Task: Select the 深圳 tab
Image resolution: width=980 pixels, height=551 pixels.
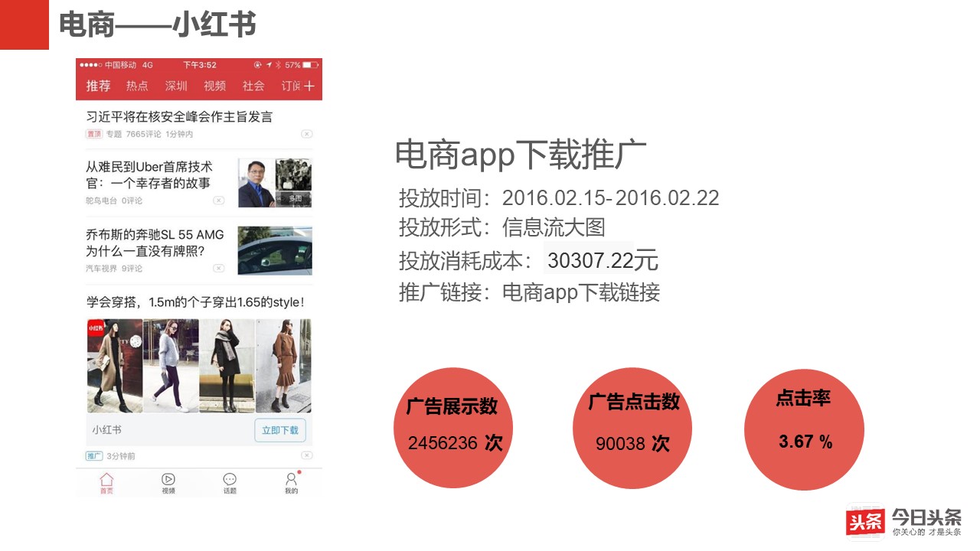Action: 176,86
